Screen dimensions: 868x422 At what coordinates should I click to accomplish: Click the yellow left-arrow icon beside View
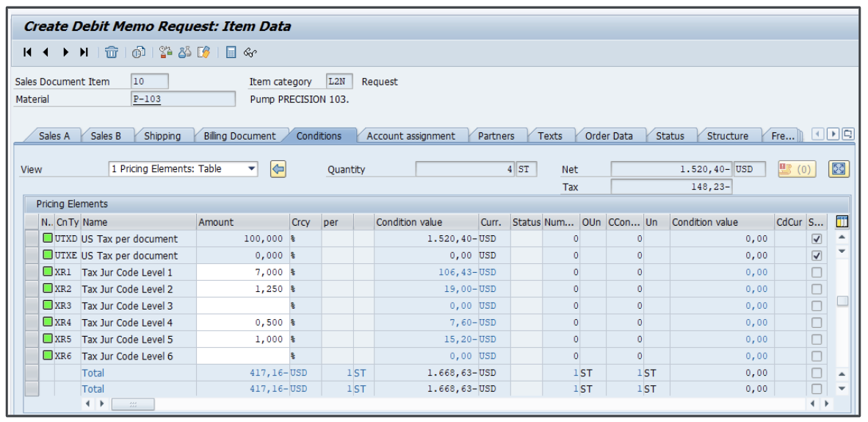coord(278,169)
